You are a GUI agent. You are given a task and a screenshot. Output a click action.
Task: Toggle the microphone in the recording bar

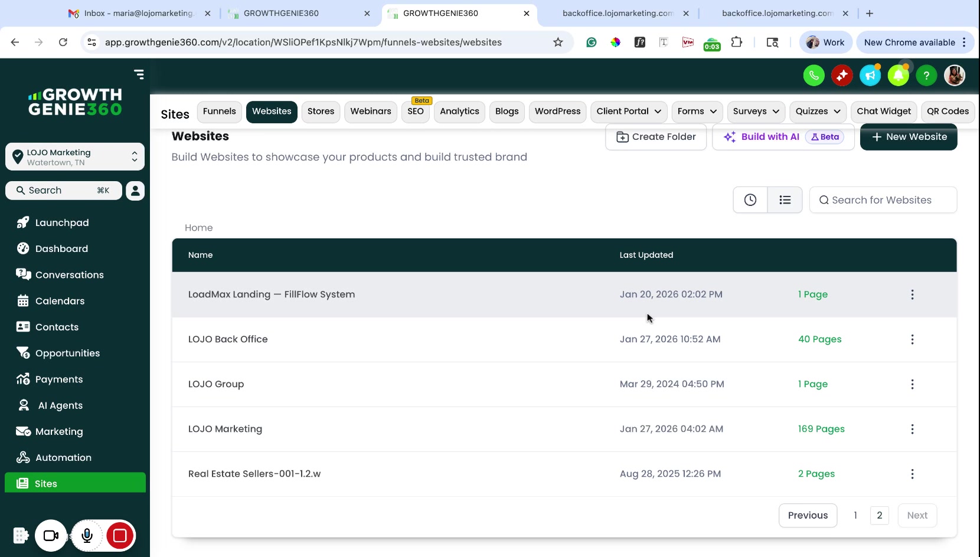point(87,535)
